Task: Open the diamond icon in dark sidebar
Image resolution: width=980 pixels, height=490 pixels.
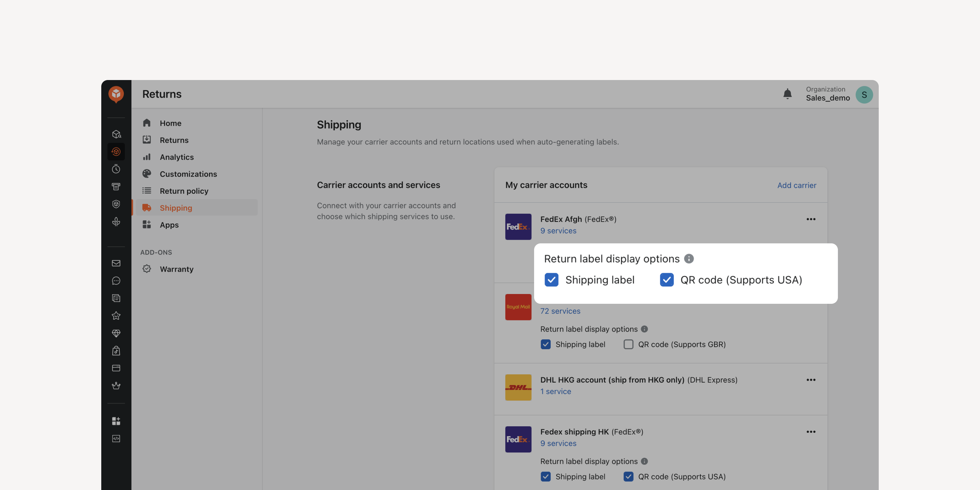Action: tap(116, 333)
